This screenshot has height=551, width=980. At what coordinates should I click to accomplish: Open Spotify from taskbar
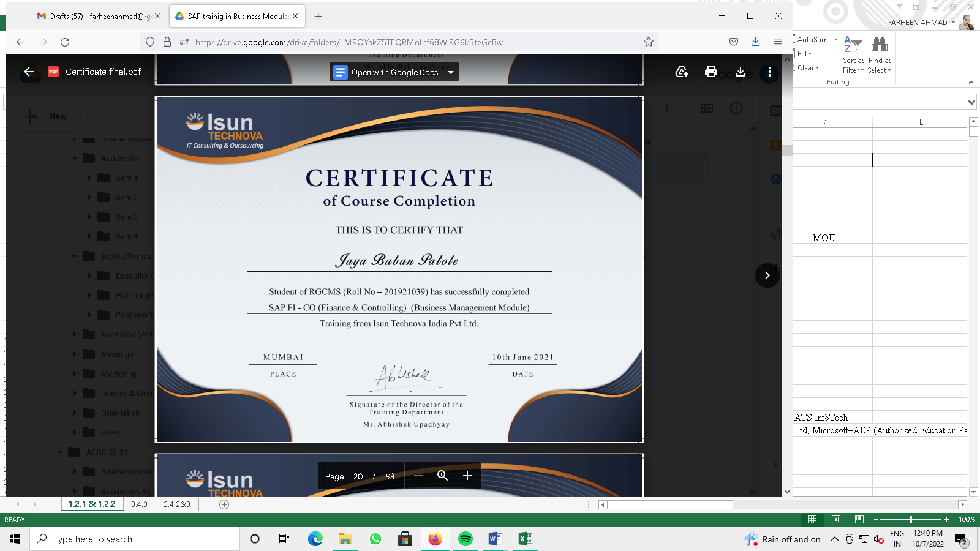click(x=466, y=539)
